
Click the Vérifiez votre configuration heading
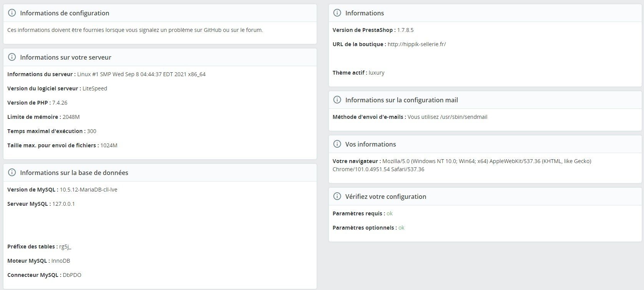pyautogui.click(x=386, y=197)
